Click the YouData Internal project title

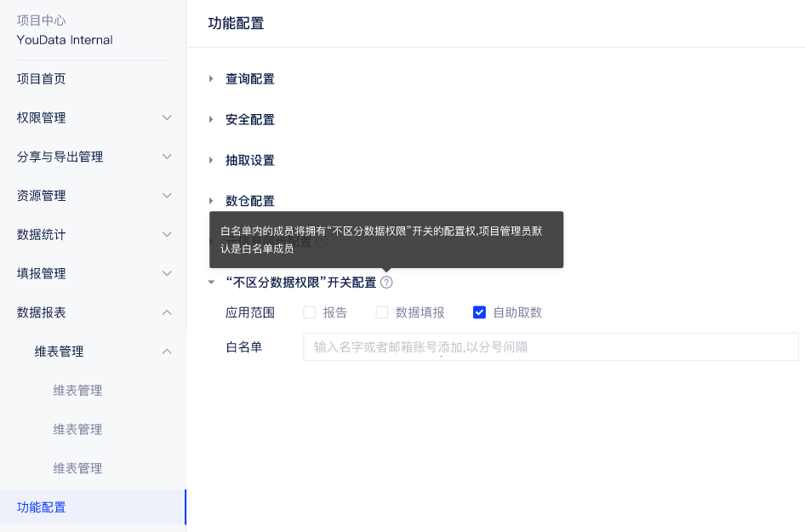pos(65,40)
